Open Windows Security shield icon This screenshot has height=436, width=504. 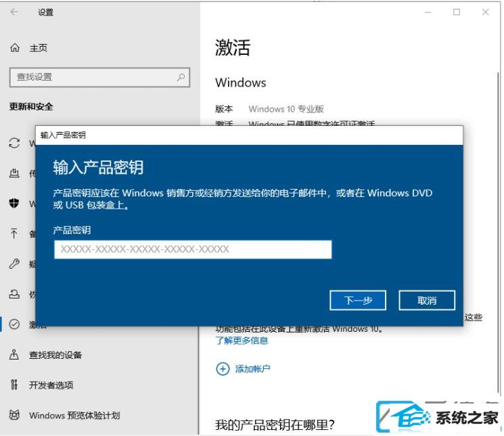tap(14, 203)
